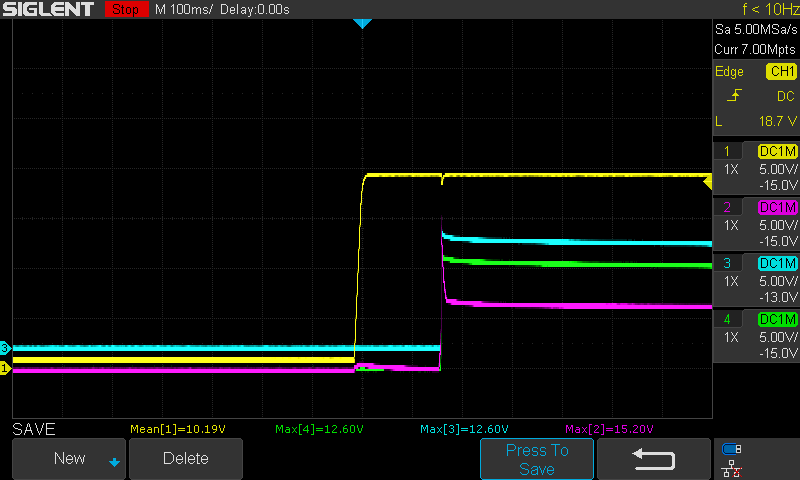Open the New softkey menu

coord(69,459)
